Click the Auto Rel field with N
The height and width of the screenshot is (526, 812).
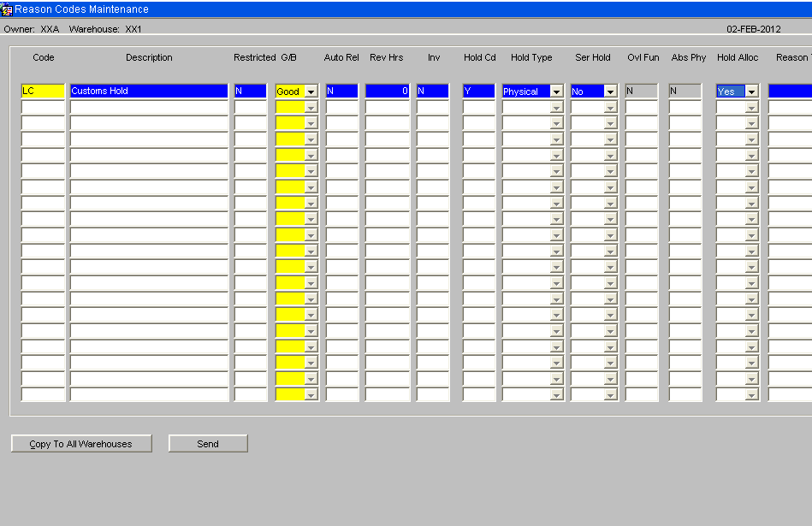click(x=341, y=92)
